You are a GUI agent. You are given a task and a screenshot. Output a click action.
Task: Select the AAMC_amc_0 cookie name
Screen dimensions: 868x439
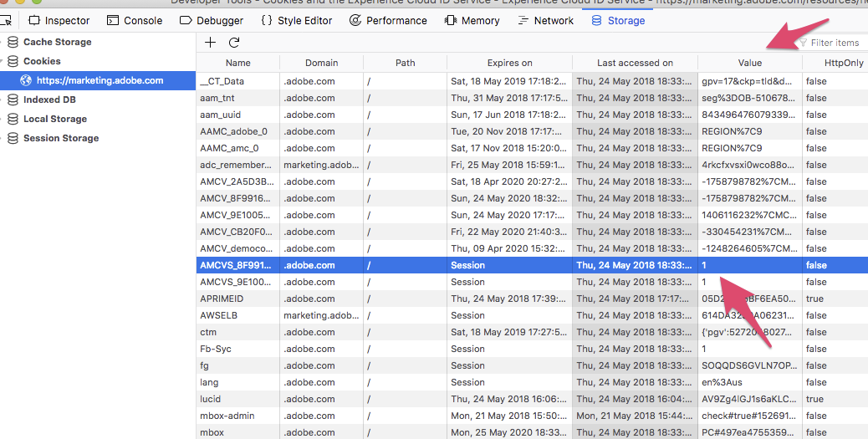pyautogui.click(x=229, y=148)
